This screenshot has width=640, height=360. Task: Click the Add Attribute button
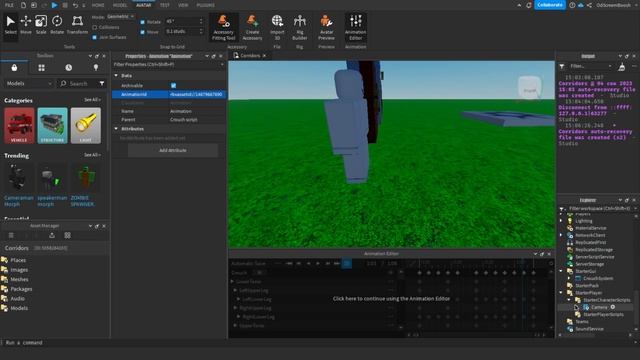[173, 151]
